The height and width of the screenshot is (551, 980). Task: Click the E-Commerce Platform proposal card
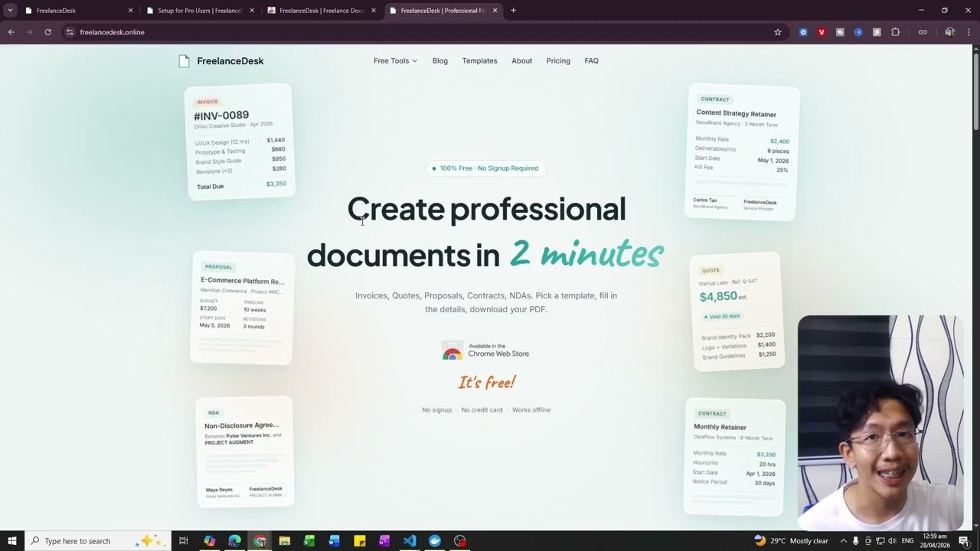pyautogui.click(x=242, y=308)
